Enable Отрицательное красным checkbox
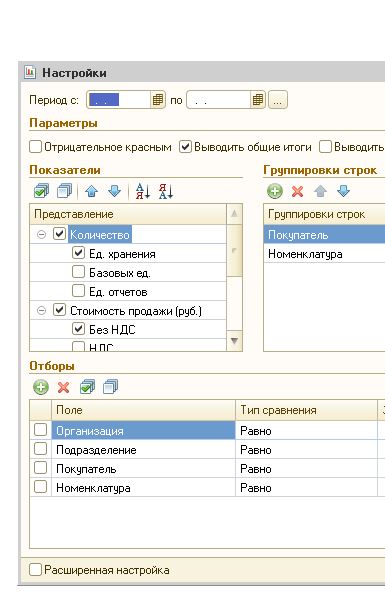Image resolution: width=385 pixels, height=616 pixels. pos(35,147)
